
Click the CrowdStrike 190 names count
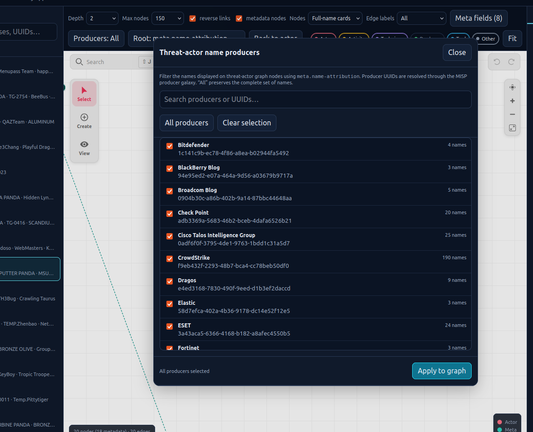point(454,258)
